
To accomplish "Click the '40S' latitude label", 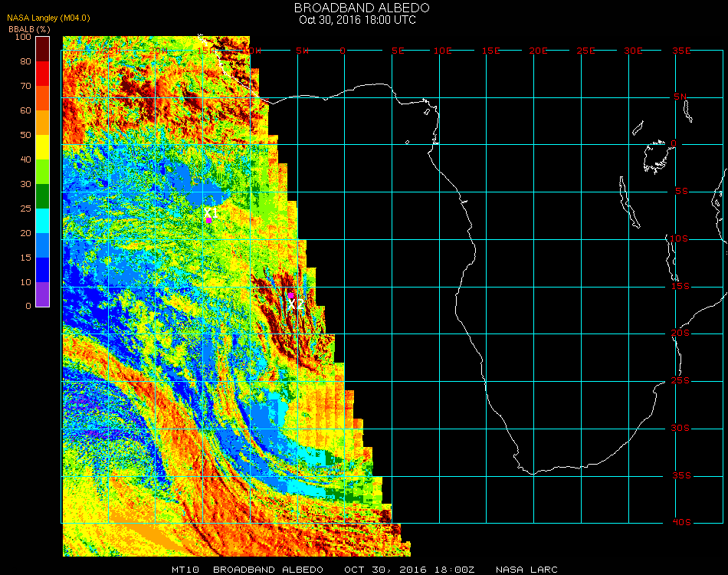I will pyautogui.click(x=681, y=523).
